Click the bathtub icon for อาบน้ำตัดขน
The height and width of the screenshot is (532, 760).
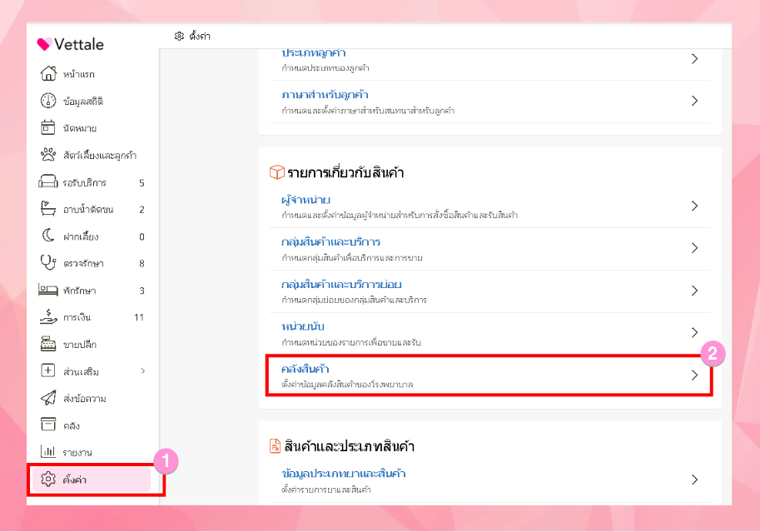[48, 209]
